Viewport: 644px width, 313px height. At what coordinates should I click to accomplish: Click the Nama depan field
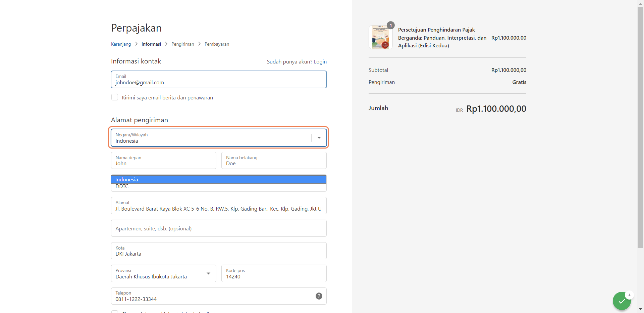coord(164,160)
